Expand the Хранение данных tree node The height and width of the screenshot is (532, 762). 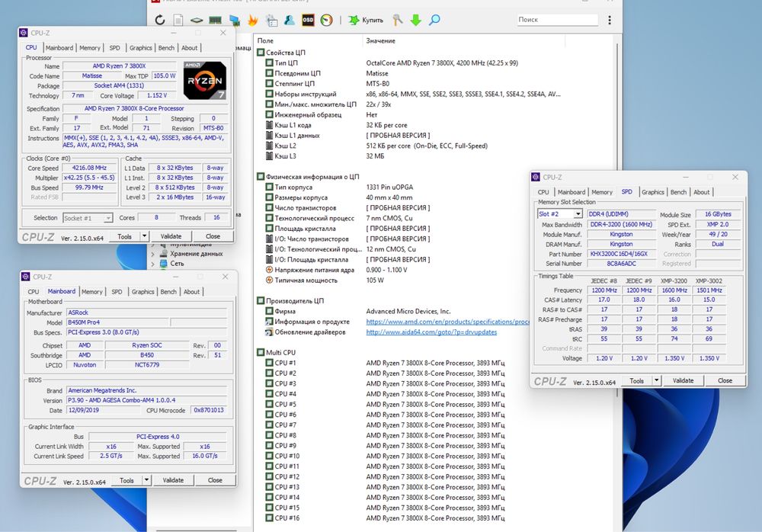pos(153,253)
